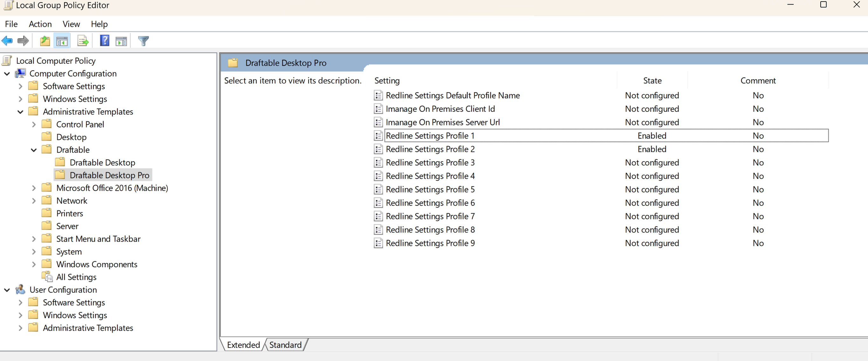The width and height of the screenshot is (868, 361).
Task: Click the Forward arrow toolbar icon
Action: (23, 41)
